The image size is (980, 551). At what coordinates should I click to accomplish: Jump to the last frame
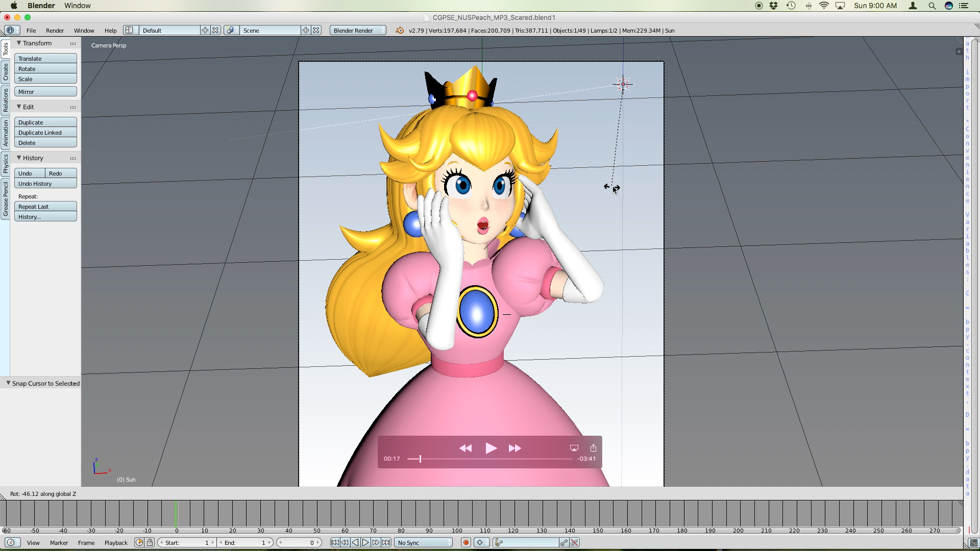[x=386, y=542]
